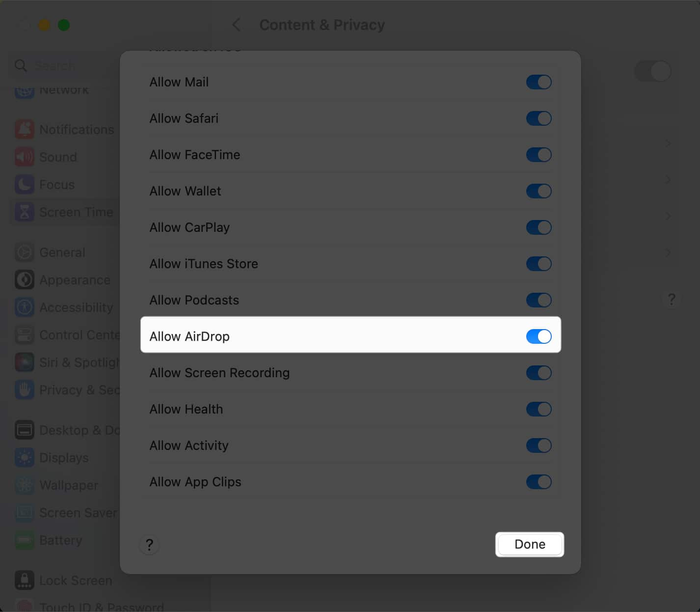
Task: Toggle the Allow FaceTime switch
Action: (x=538, y=155)
